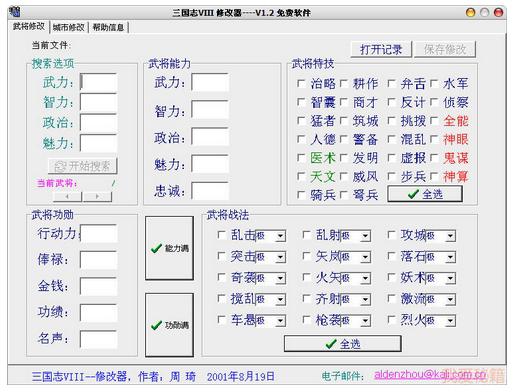This screenshot has width=513, height=392.
Task: Click the 功勋满 checkmark button
Action: [169, 325]
